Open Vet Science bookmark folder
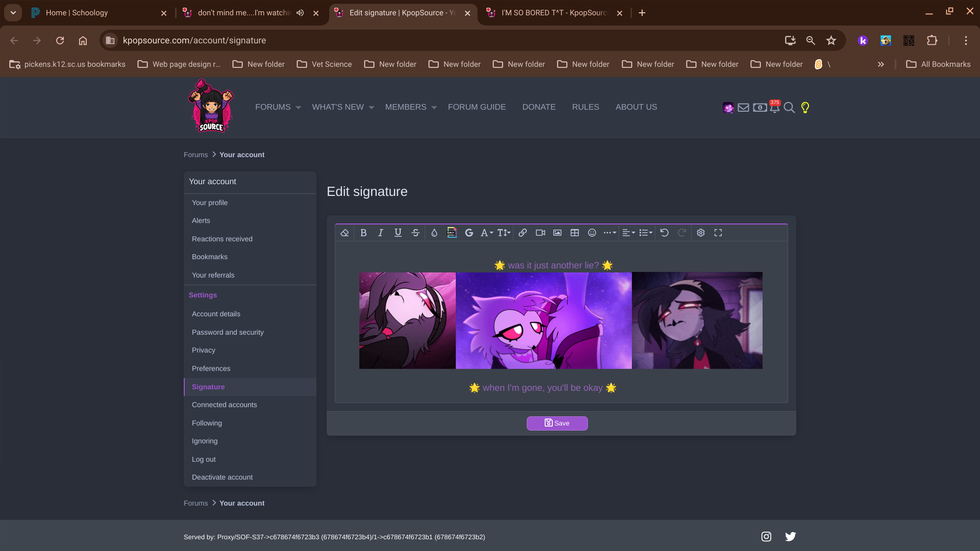 point(325,65)
